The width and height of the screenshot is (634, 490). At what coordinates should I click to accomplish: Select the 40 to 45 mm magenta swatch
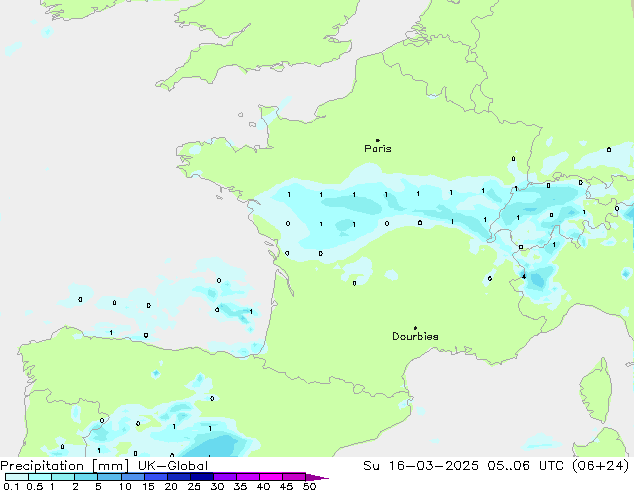(x=271, y=477)
